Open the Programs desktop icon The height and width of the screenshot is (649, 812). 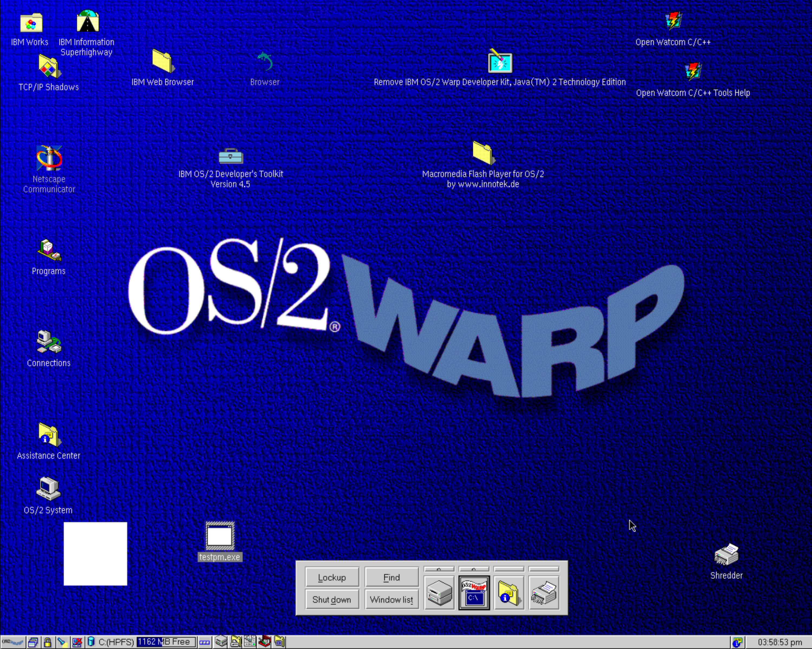(49, 250)
